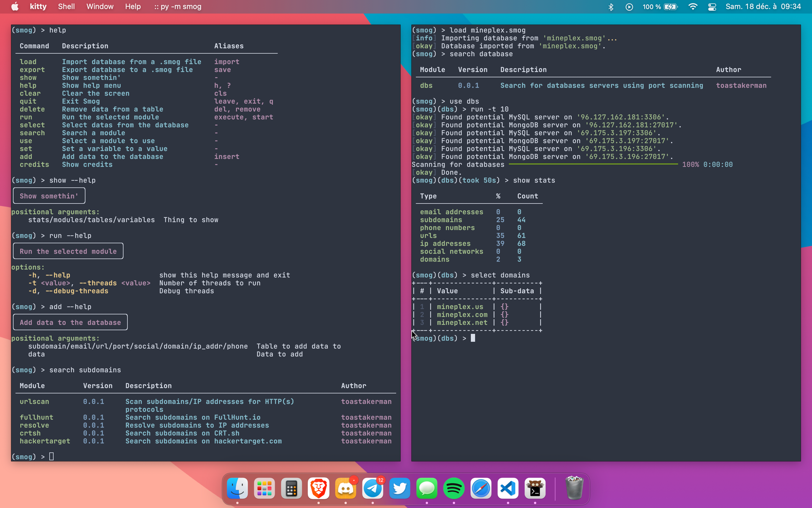This screenshot has height=508, width=812.
Task: Click the 'resolve' module row
Action: pyautogui.click(x=206, y=425)
